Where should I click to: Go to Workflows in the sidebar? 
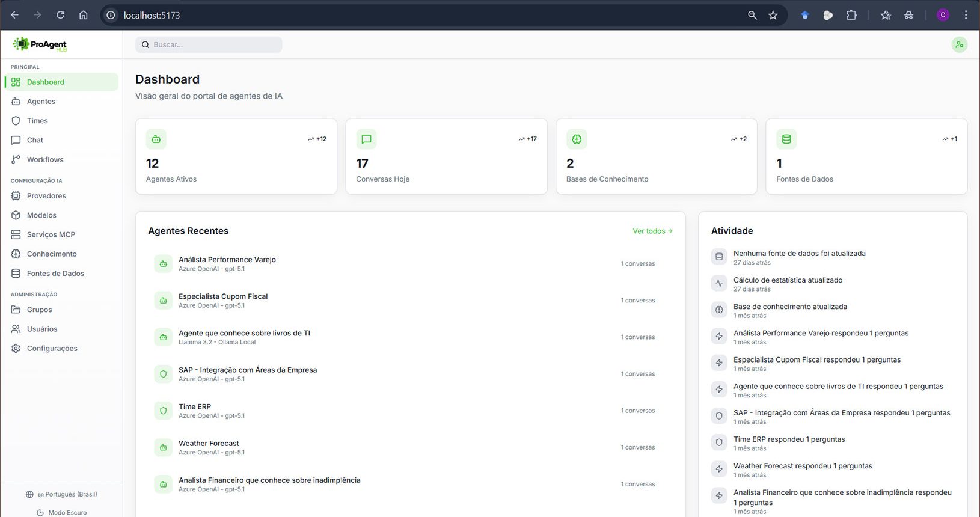point(45,160)
